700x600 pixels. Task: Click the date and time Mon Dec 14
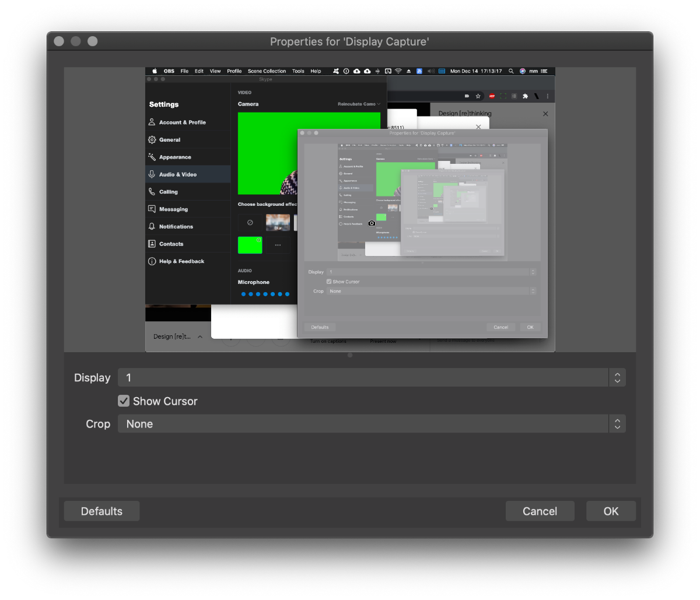coord(476,71)
